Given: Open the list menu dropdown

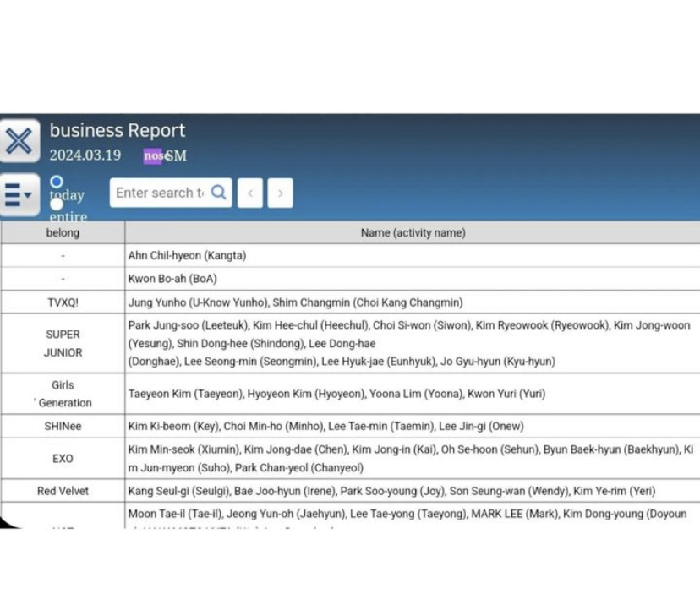Looking at the screenshot, I should 19,195.
